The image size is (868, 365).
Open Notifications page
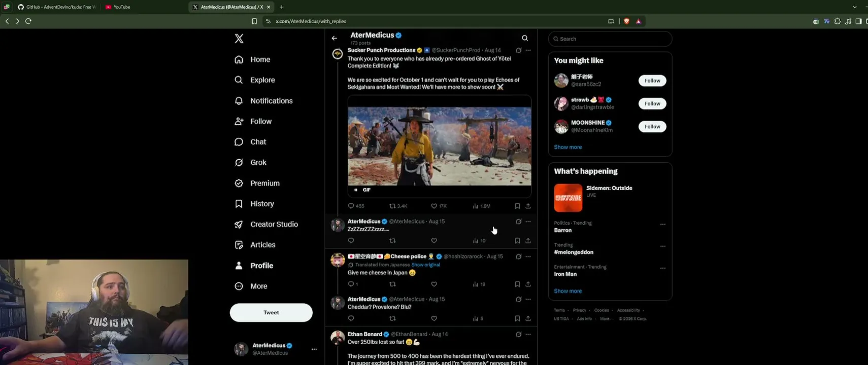point(263,101)
